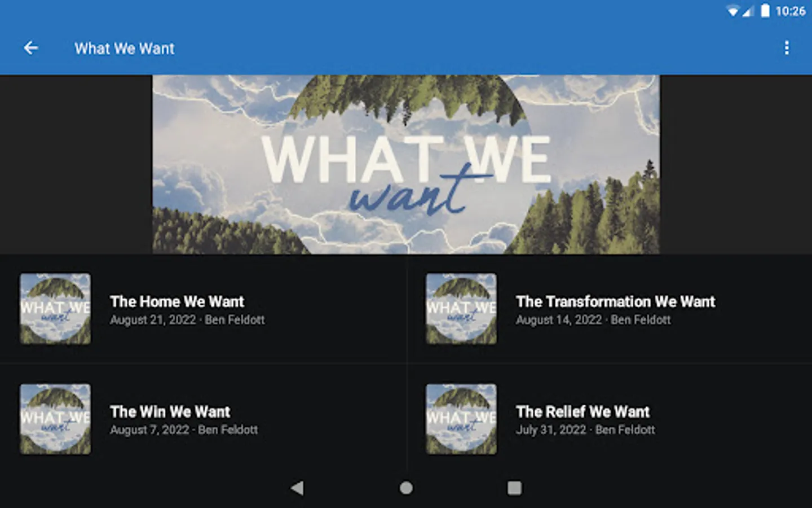
Task: Tap the Wi-Fi status icon
Action: tap(733, 11)
